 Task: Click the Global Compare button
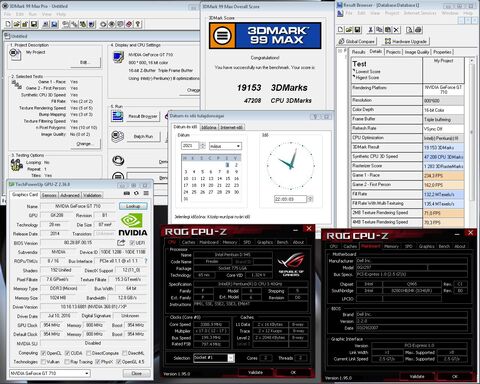(357, 41)
